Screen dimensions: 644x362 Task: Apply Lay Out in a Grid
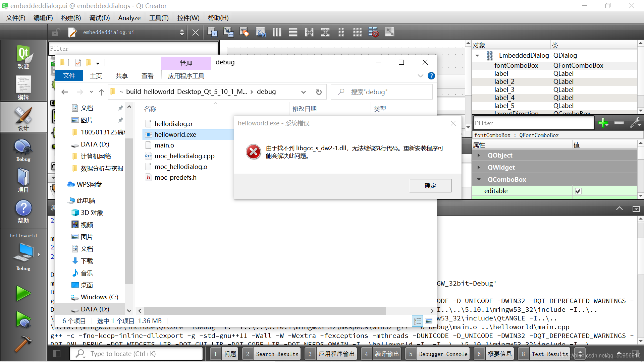click(x=357, y=32)
